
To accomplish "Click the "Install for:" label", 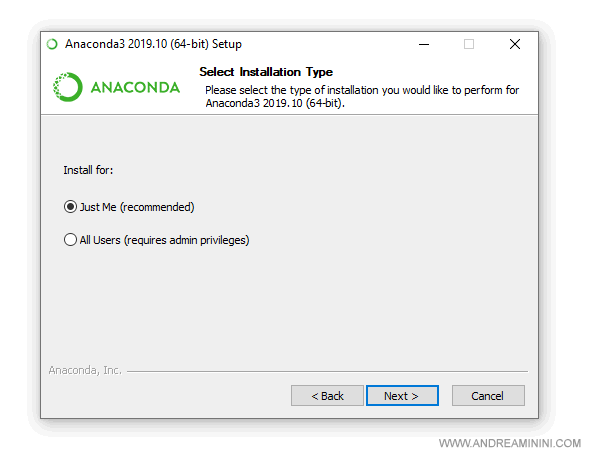I will click(x=88, y=171).
